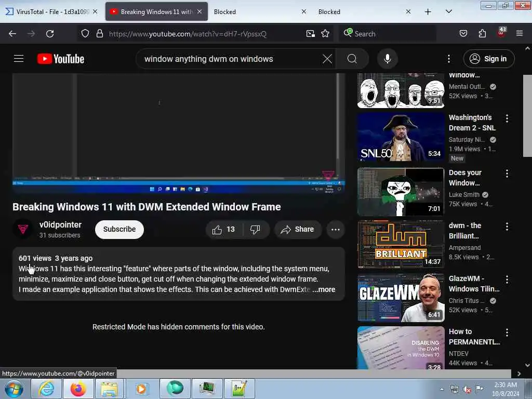Open tracking protection shield icon
This screenshot has width=532, height=399.
85,34
